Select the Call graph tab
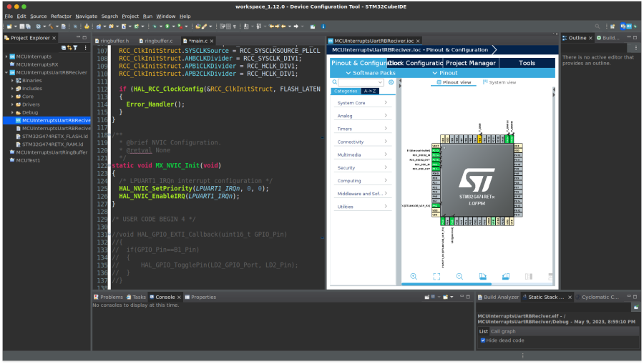The height and width of the screenshot is (364, 644). pos(503,331)
